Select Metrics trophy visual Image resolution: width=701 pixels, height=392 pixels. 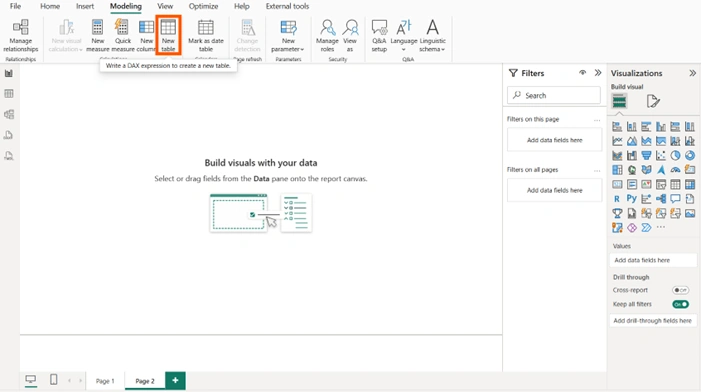(x=617, y=213)
